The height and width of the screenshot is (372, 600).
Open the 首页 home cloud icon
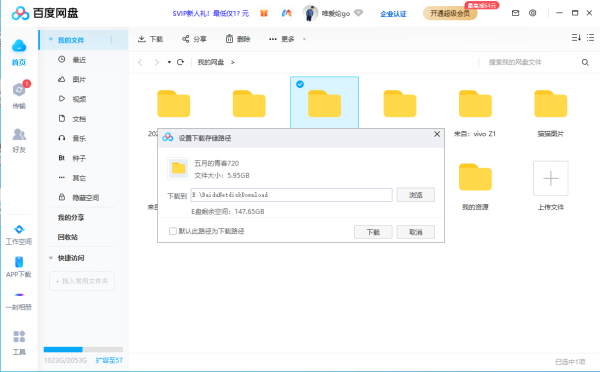(x=19, y=46)
